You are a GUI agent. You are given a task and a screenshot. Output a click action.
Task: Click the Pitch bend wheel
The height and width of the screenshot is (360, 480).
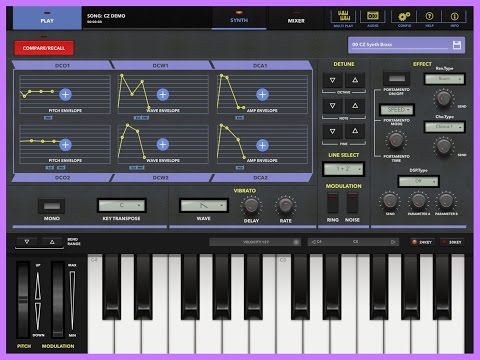coord(23,299)
